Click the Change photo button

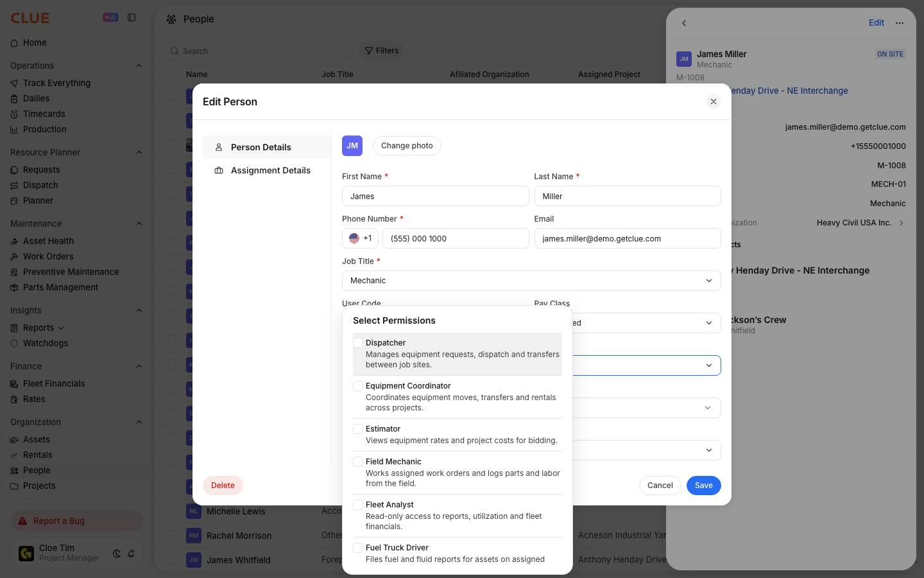click(x=407, y=146)
